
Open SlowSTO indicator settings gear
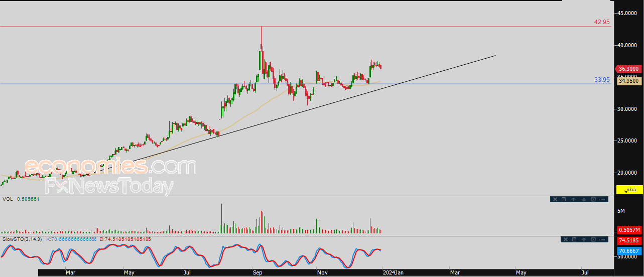pyautogui.click(x=593, y=240)
